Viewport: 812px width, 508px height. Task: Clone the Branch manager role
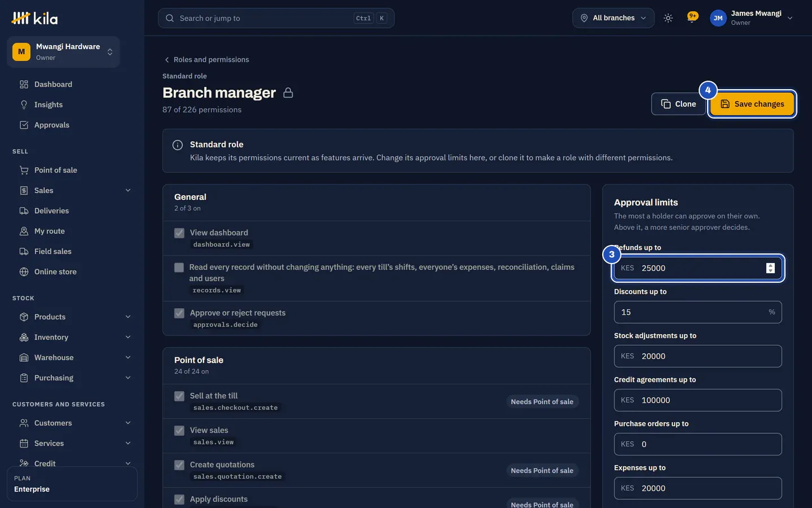[x=678, y=104]
